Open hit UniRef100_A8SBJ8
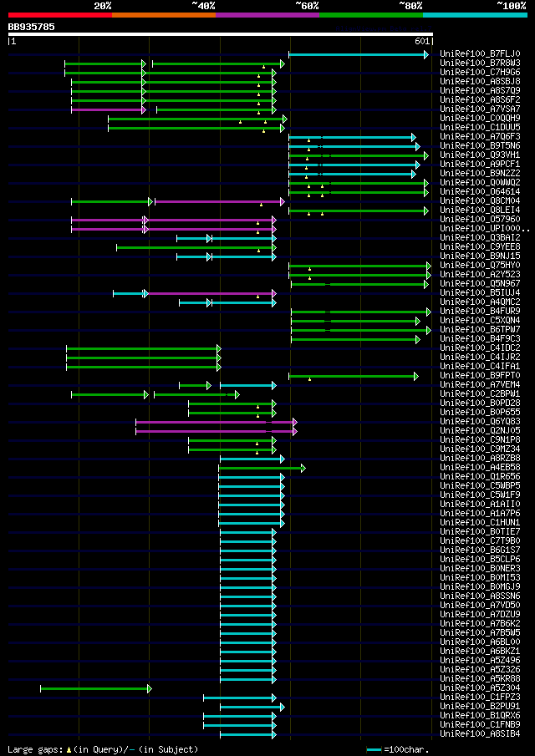The height and width of the screenshot is (756, 535). [480, 82]
